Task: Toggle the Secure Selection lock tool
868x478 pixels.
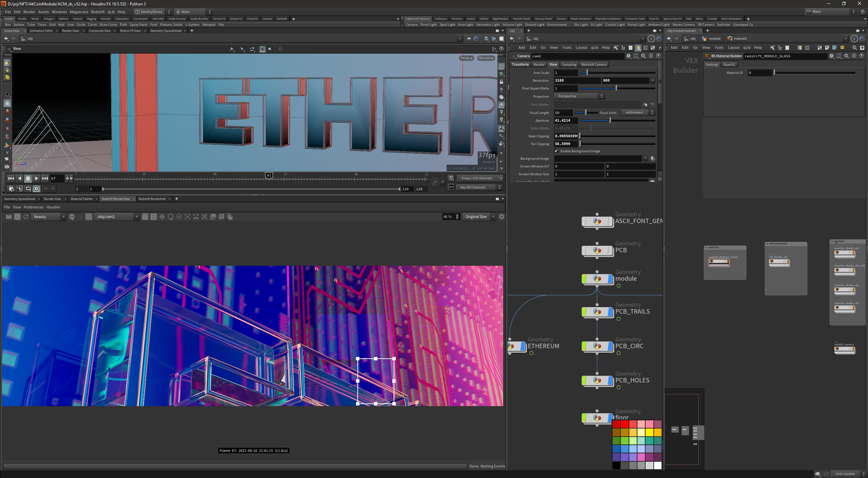Action: 7,103
